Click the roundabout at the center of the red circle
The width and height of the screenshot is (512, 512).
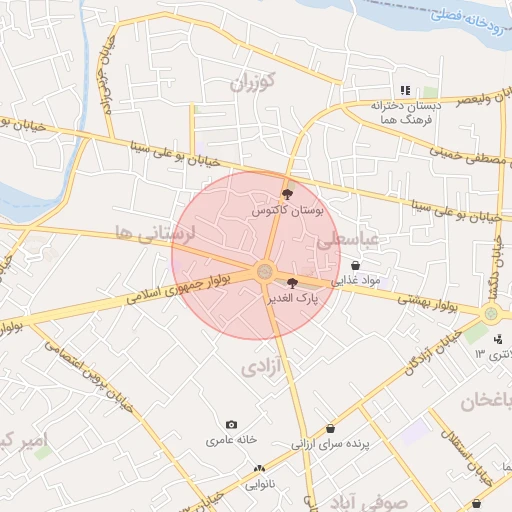(265, 272)
